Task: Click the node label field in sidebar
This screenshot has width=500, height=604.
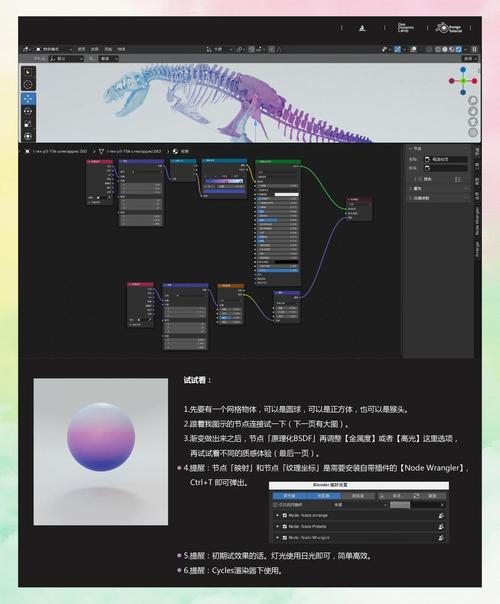Action: click(446, 168)
